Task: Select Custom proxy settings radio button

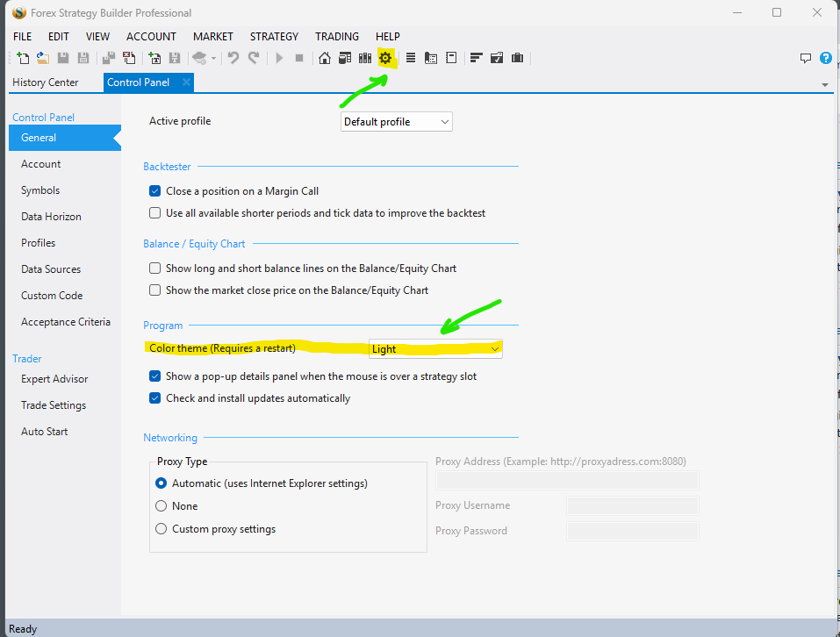Action: pos(161,529)
